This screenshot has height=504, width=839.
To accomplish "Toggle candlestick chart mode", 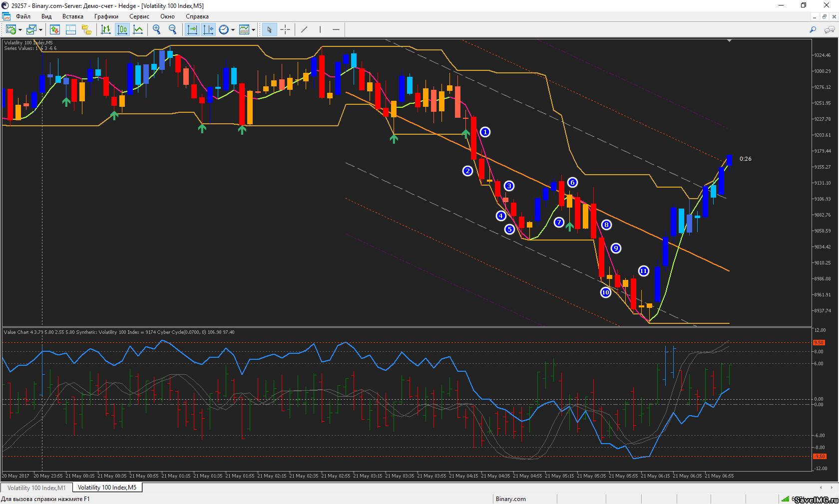I will point(122,30).
